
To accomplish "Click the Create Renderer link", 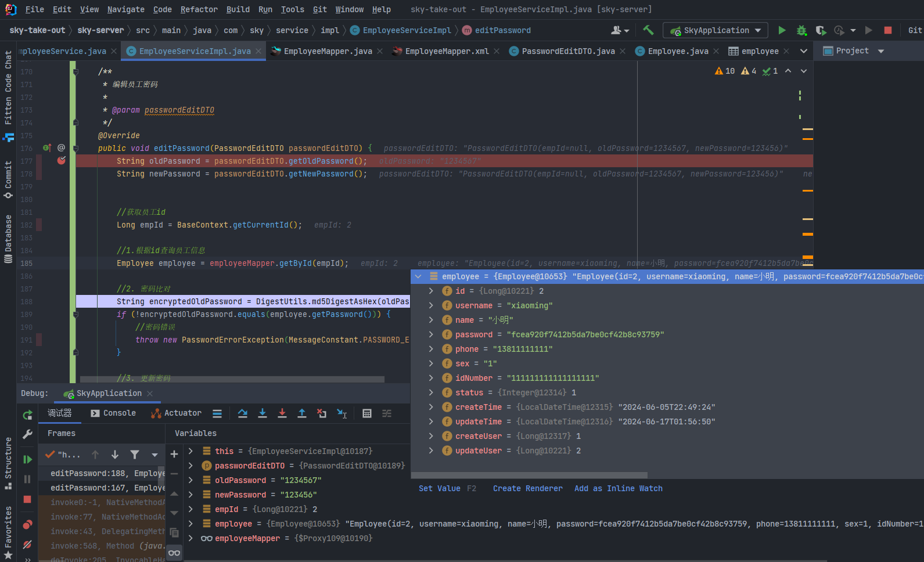I will 528,488.
